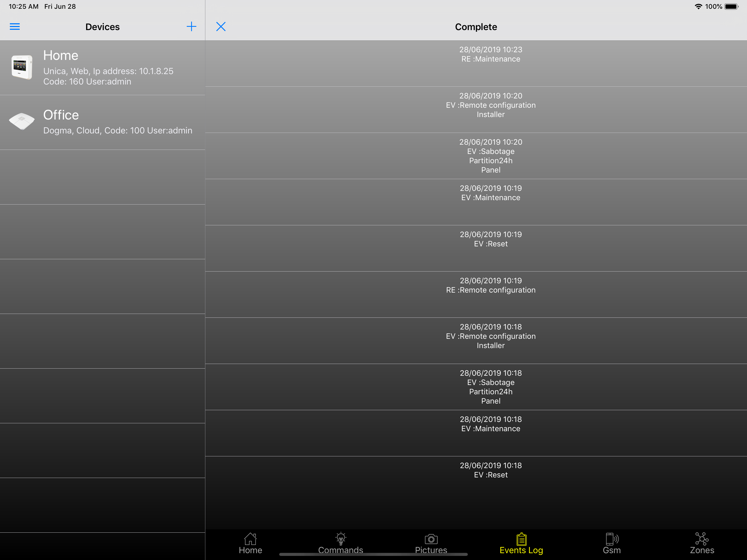The image size is (747, 560).
Task: Click the Complete header title
Action: point(476,27)
